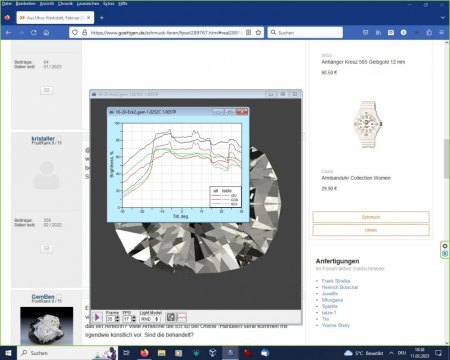This screenshot has width=450, height=360.
Task: Go back in browser history
Action: tap(9, 33)
